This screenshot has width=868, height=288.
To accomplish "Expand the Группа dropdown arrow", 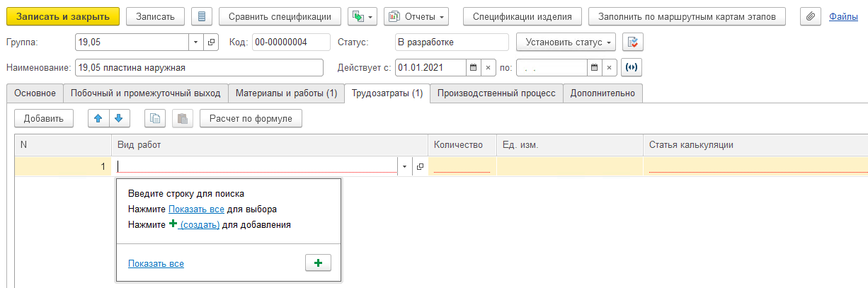I will 196,42.
